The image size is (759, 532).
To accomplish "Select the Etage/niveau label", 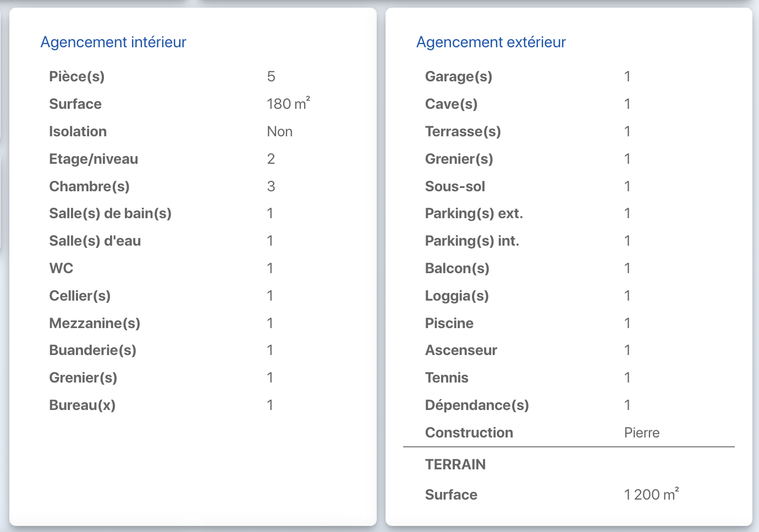I will tap(94, 159).
